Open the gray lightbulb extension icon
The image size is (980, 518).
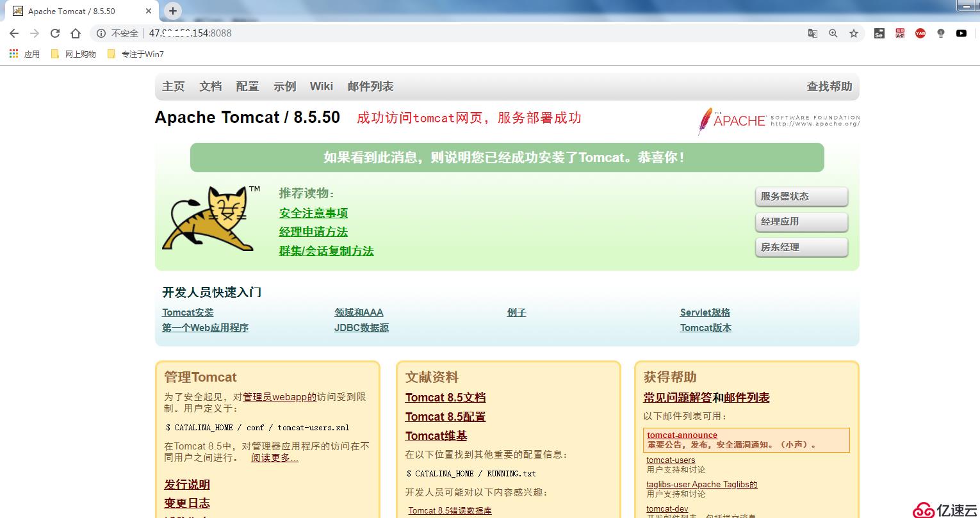(x=941, y=33)
